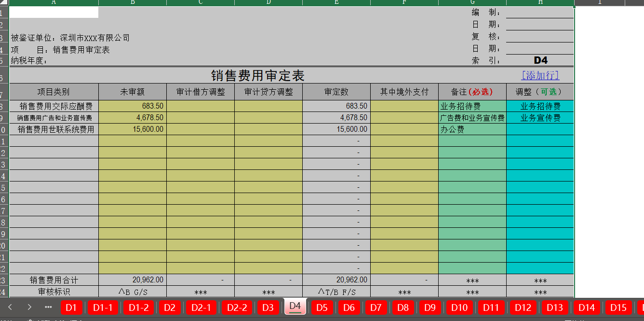644x321 pixels.
Task: Open the D15 sheet tab
Action: [618, 307]
